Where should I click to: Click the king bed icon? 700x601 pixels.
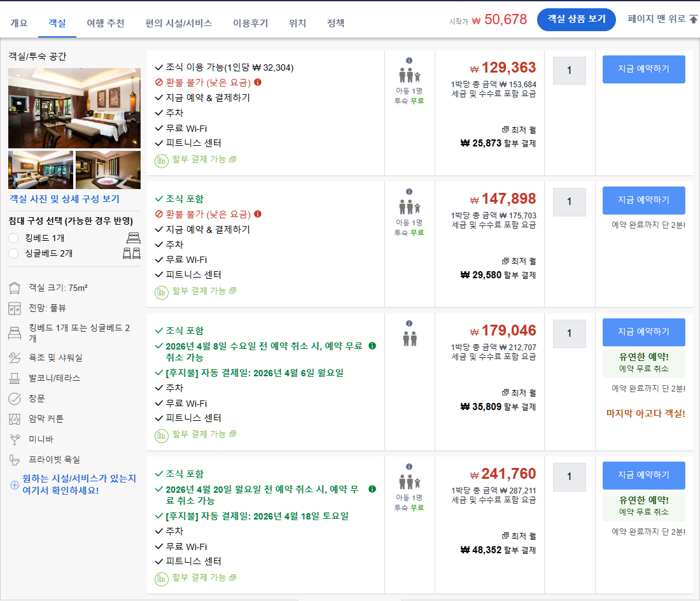pos(134,237)
